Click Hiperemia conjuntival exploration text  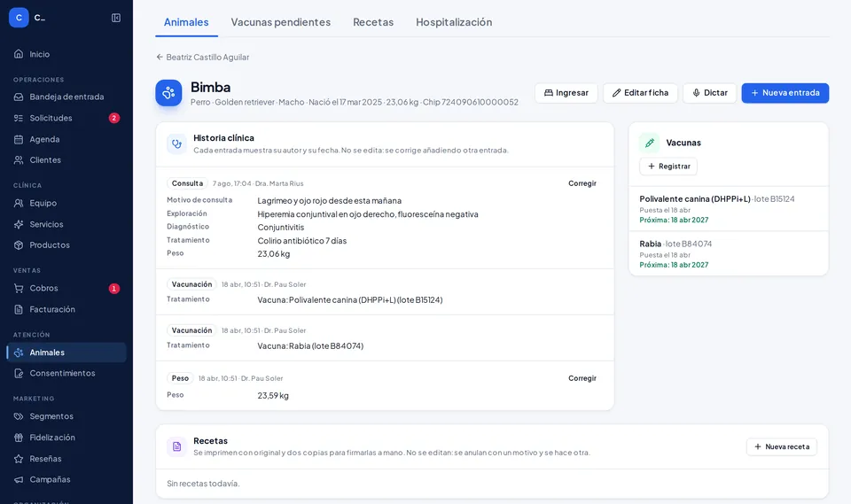[367, 214]
